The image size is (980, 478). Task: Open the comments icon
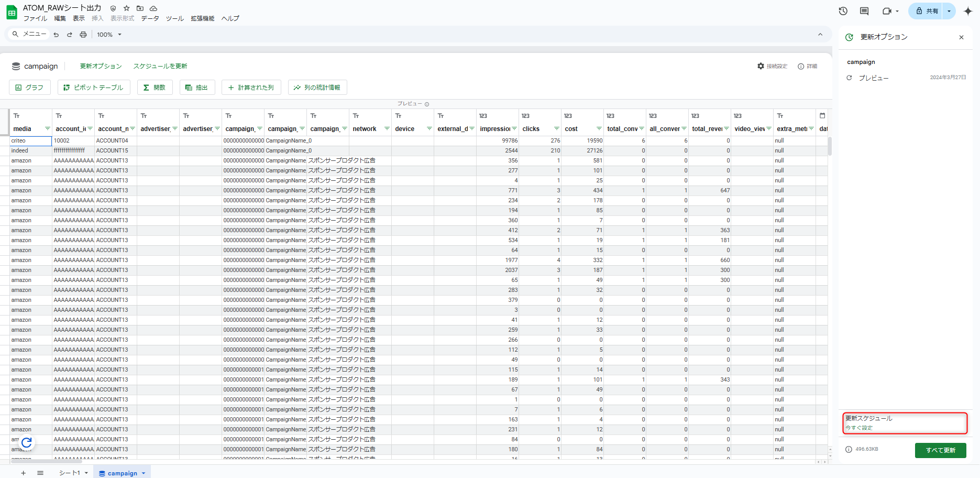[864, 11]
